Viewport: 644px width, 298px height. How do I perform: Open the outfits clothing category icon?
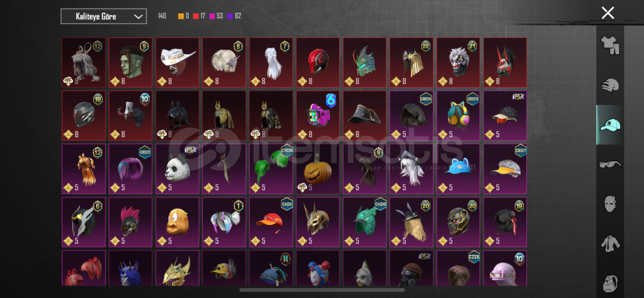pyautogui.click(x=610, y=45)
